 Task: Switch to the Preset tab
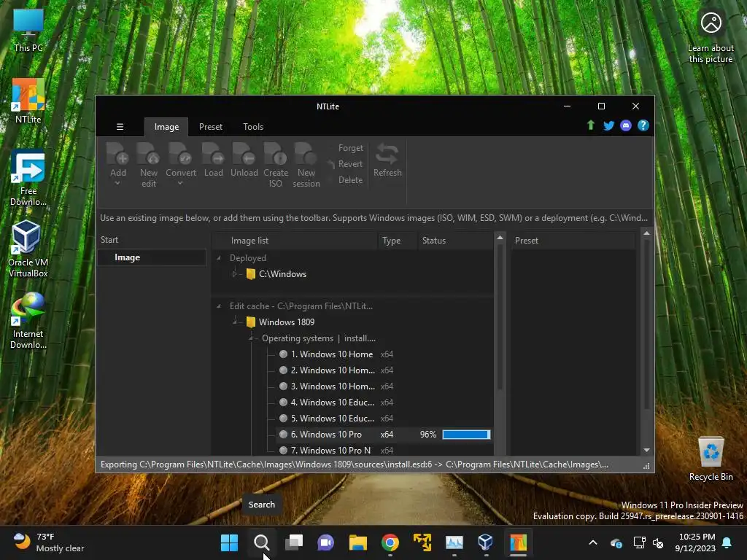pyautogui.click(x=211, y=127)
